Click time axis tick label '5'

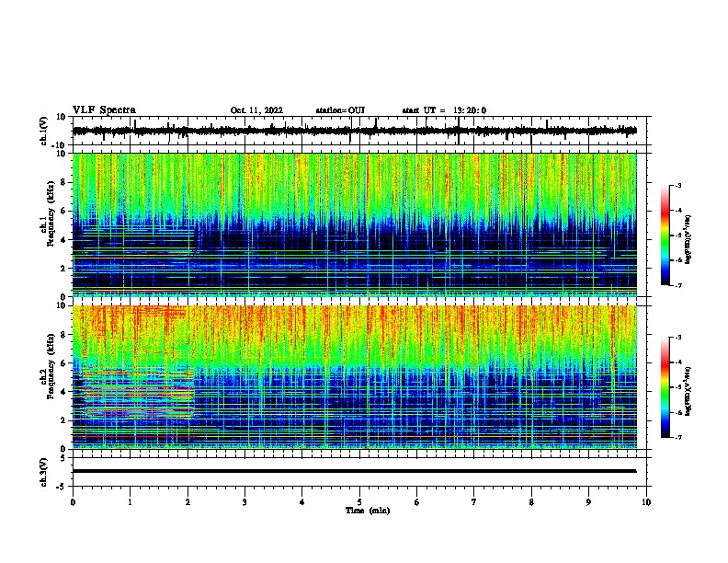[359, 502]
